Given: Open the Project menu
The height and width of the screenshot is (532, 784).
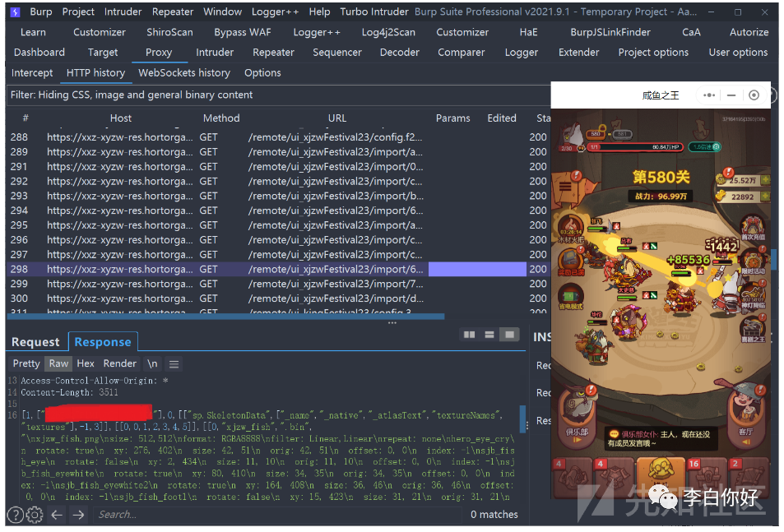Looking at the screenshot, I should [78, 12].
